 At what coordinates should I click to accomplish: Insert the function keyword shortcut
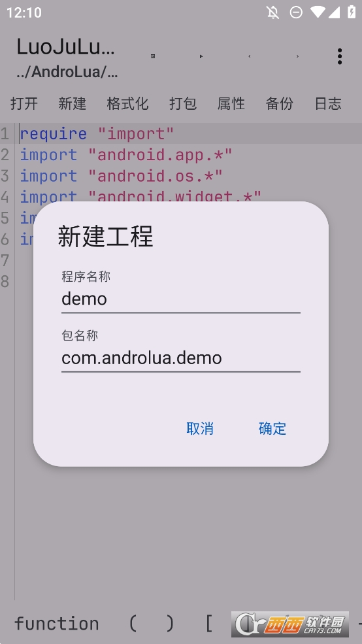click(57, 624)
